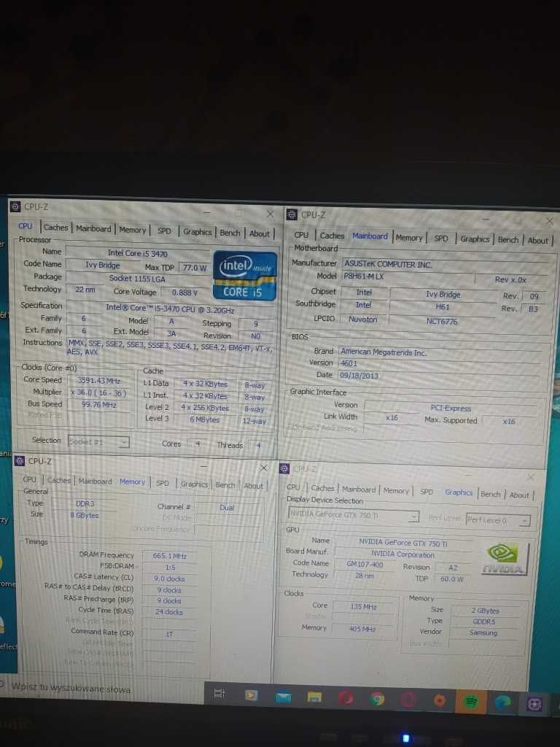Open Mainboard tab in the Memory window
560x747 pixels.
[x=96, y=481]
